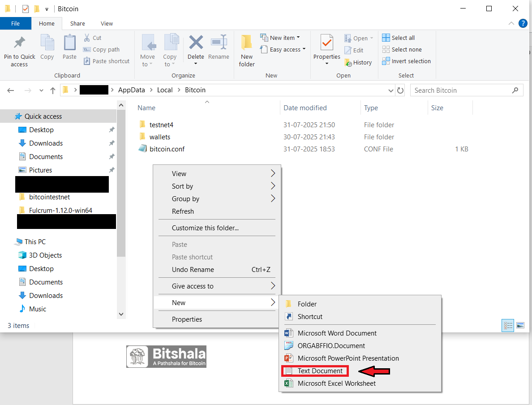The image size is (532, 405).
Task: Create new Microsoft Excel Worksheet
Action: [360, 383]
